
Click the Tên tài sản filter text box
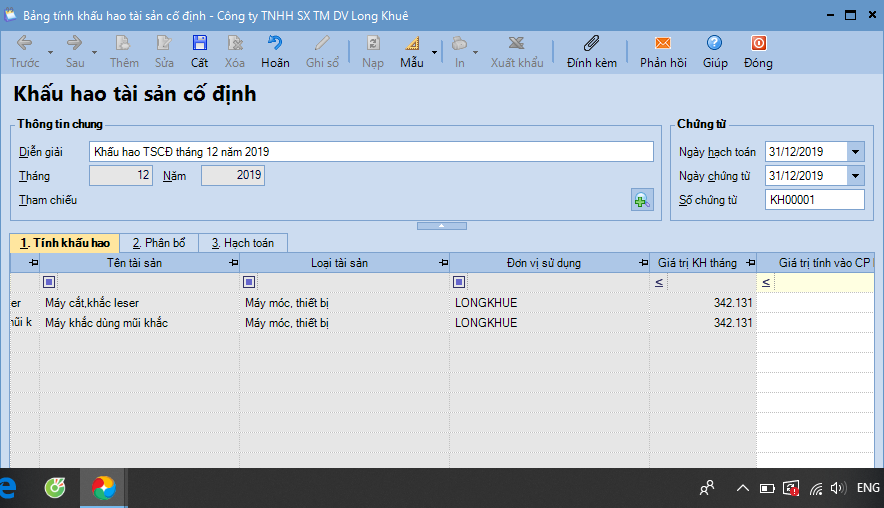point(148,282)
